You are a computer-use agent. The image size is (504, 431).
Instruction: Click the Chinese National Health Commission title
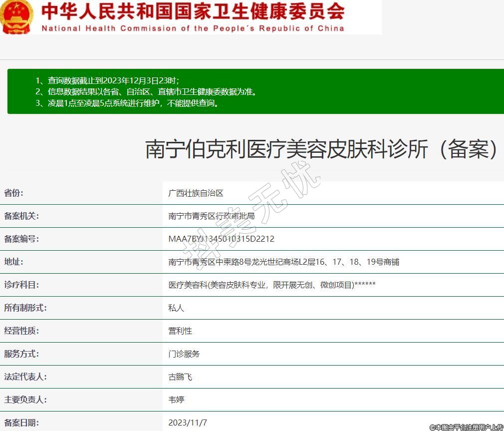pyautogui.click(x=193, y=11)
